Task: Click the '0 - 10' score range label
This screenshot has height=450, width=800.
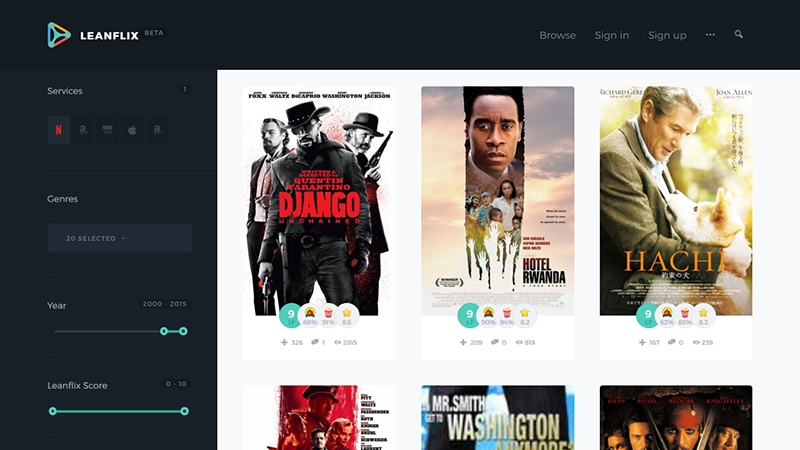Action: click(176, 384)
